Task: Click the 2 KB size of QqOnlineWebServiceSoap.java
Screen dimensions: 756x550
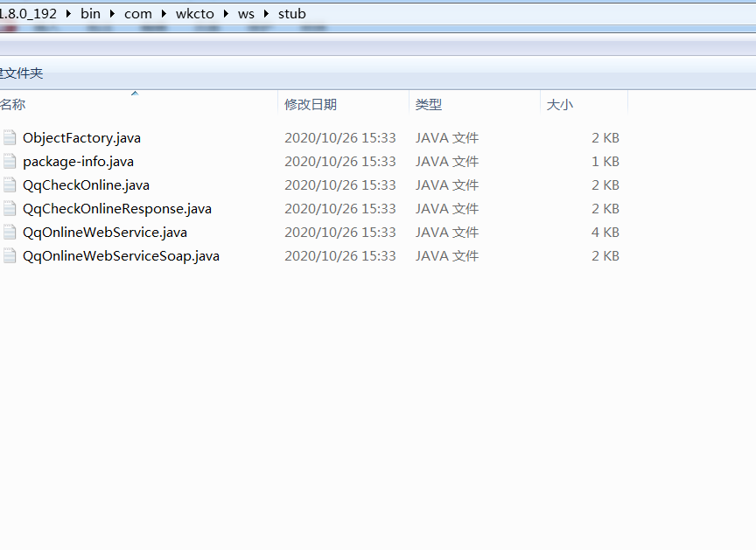Action: (605, 255)
